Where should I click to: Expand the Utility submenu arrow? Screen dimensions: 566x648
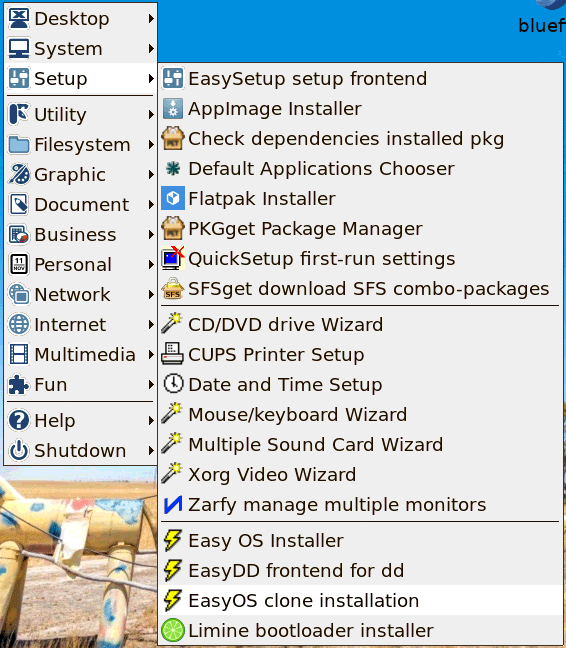(151, 114)
